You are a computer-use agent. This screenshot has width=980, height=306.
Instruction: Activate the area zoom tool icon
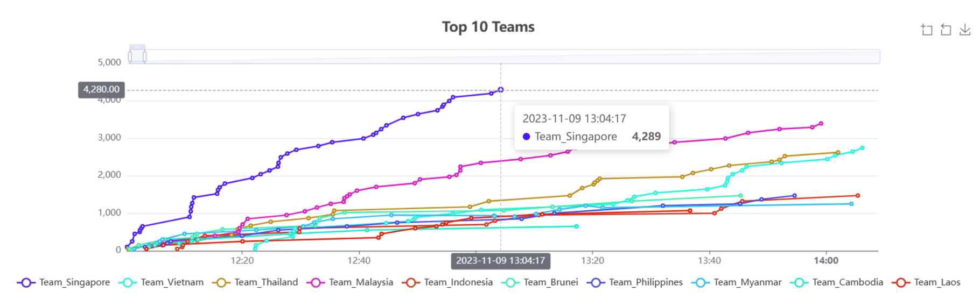(926, 30)
